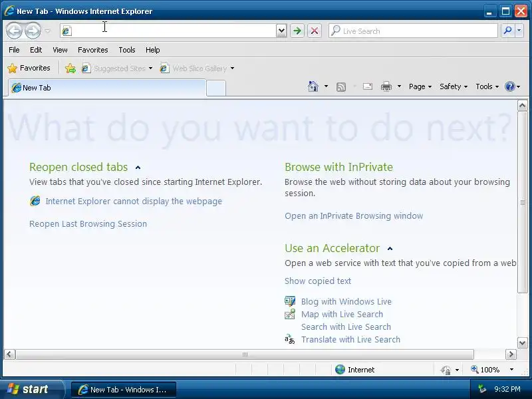Click the red Stop button
The image size is (532, 399).
coord(315,31)
